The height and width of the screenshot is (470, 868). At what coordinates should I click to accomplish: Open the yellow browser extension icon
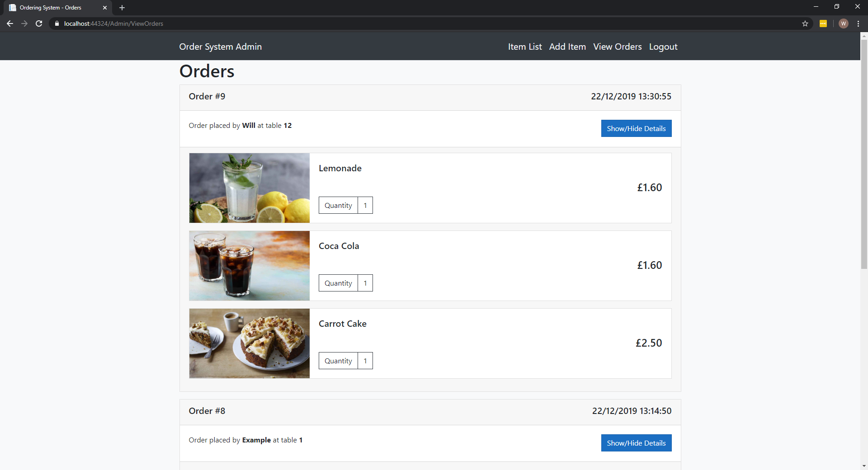coord(823,23)
